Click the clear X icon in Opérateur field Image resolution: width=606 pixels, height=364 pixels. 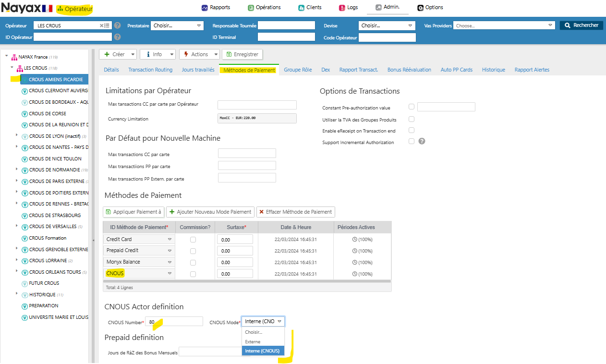[x=102, y=25]
